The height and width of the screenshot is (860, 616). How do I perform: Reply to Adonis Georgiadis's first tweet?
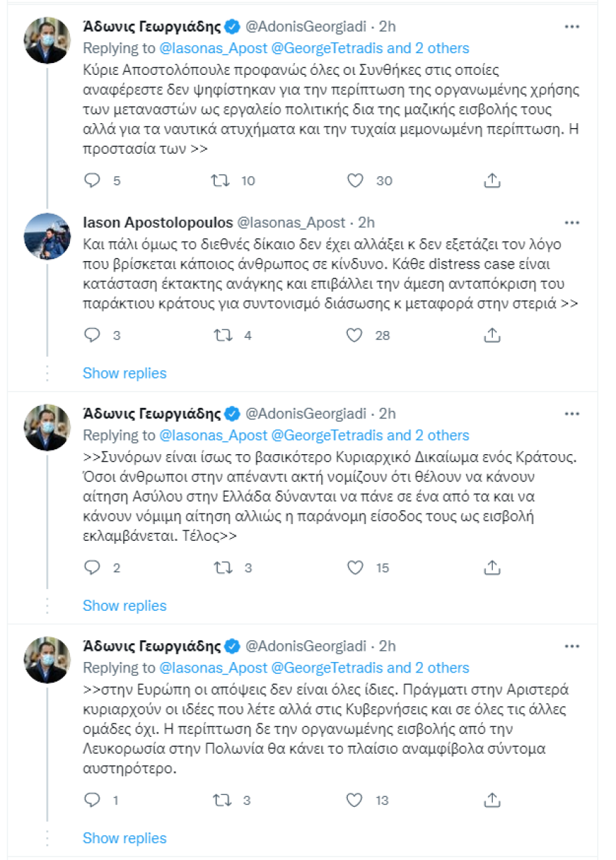pos(92,181)
